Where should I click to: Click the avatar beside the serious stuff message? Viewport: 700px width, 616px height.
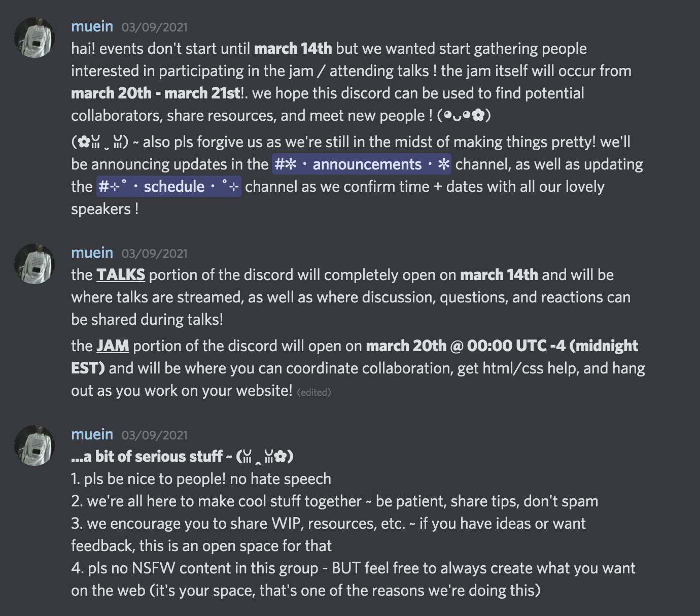pos(34,445)
